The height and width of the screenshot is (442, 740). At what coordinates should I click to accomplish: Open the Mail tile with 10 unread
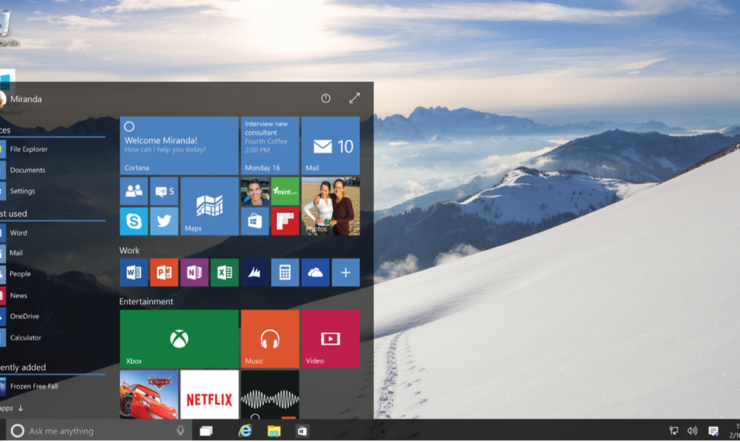pos(330,146)
